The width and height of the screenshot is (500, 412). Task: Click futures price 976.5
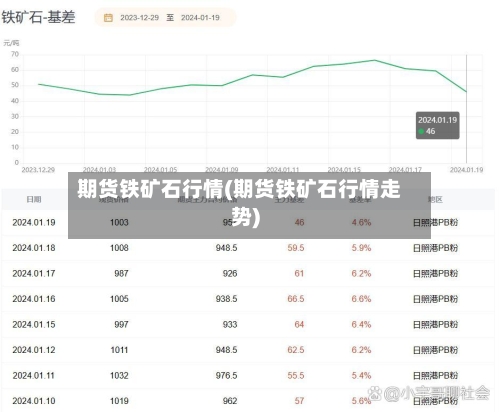pos(226,376)
